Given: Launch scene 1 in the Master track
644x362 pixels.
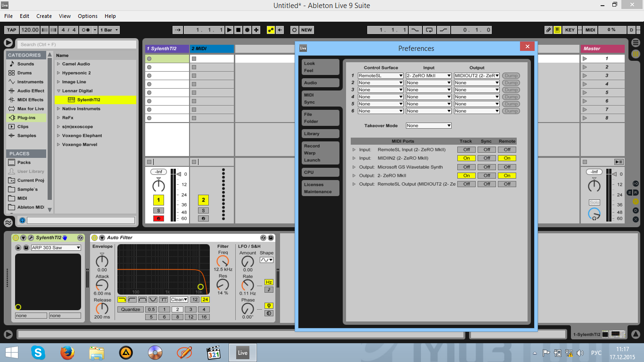Looking at the screenshot, I should (585, 59).
